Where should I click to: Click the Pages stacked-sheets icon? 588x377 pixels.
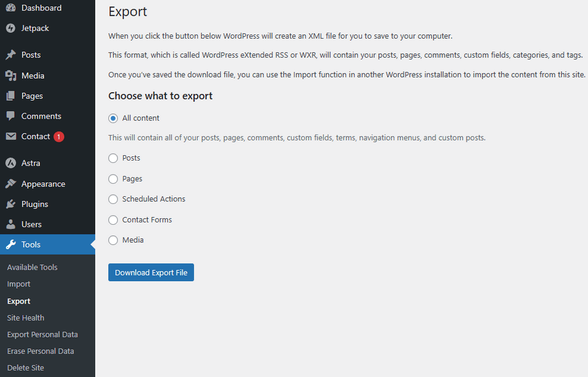point(11,96)
